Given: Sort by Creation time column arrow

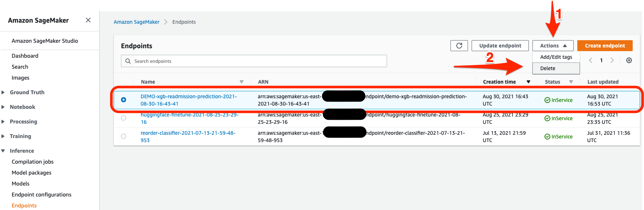Looking at the screenshot, I should tap(528, 82).
